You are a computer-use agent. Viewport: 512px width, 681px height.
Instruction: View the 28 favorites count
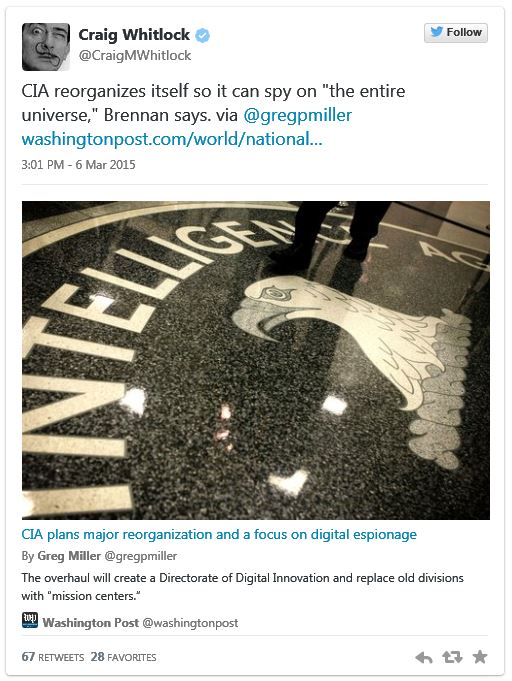123,657
